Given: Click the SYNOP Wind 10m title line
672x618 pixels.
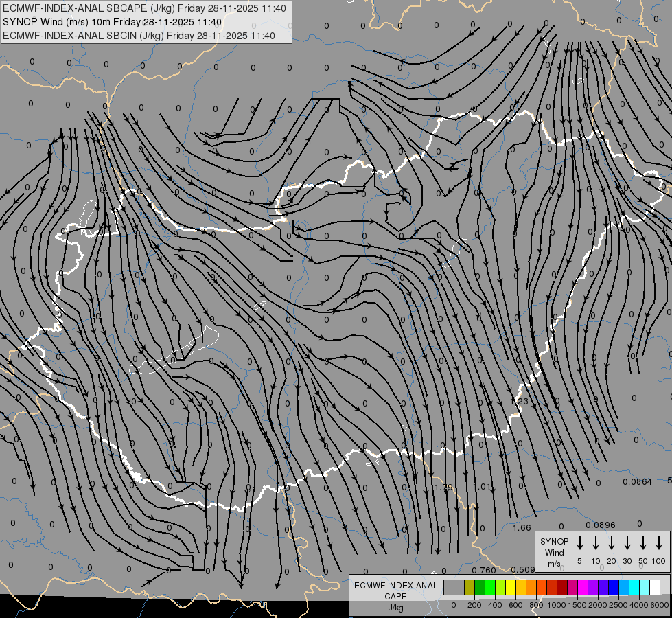Looking at the screenshot, I should [x=113, y=22].
